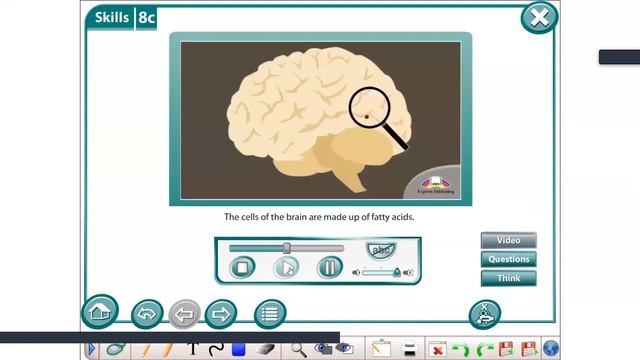Image resolution: width=640 pixels, height=360 pixels.
Task: Pause the video
Action: (x=330, y=268)
